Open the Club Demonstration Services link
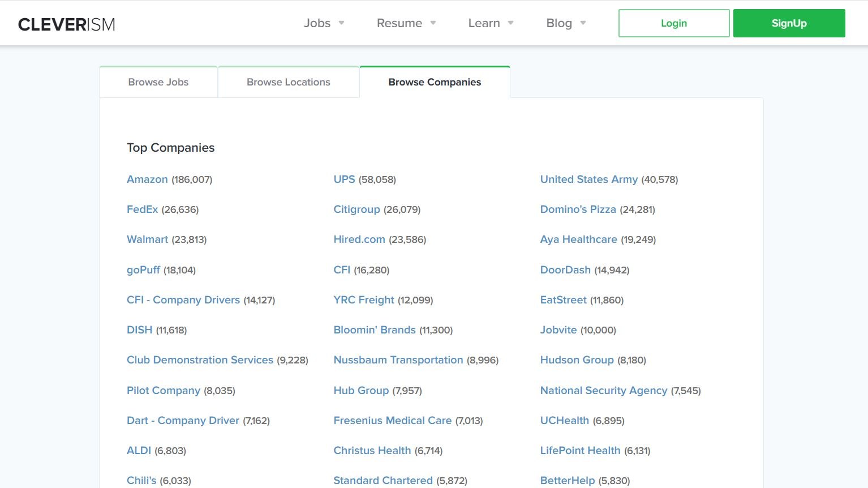 pyautogui.click(x=200, y=360)
